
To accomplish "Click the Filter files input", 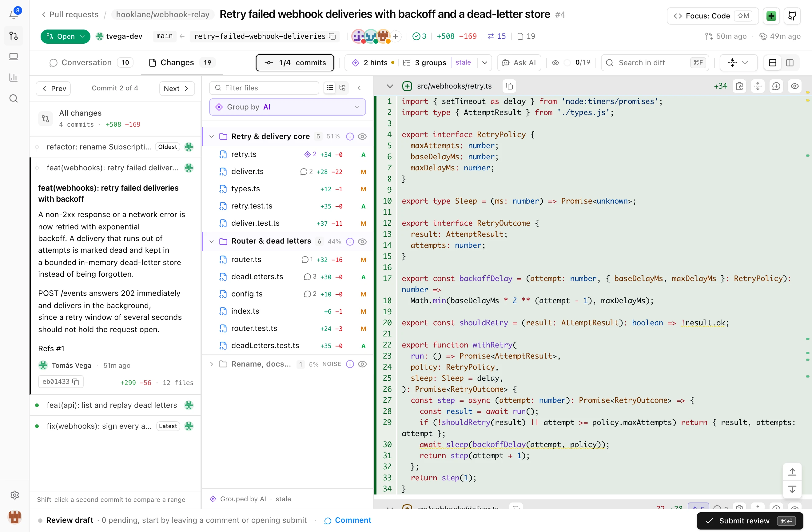I will click(264, 88).
